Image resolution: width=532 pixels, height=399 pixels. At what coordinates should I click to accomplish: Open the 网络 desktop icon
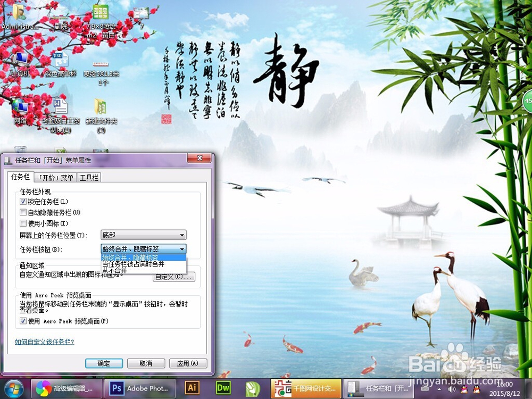point(19,106)
